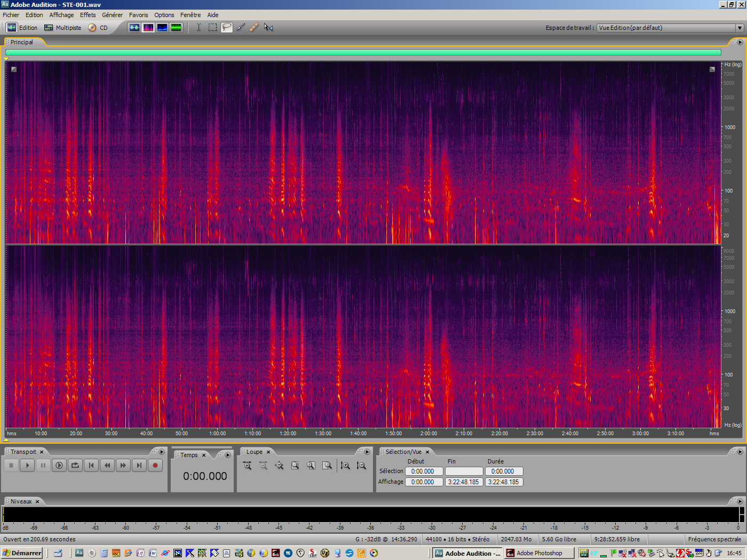This screenshot has height=560, width=747.
Task: Toggle pause in the Transport panel
Action: (43, 465)
